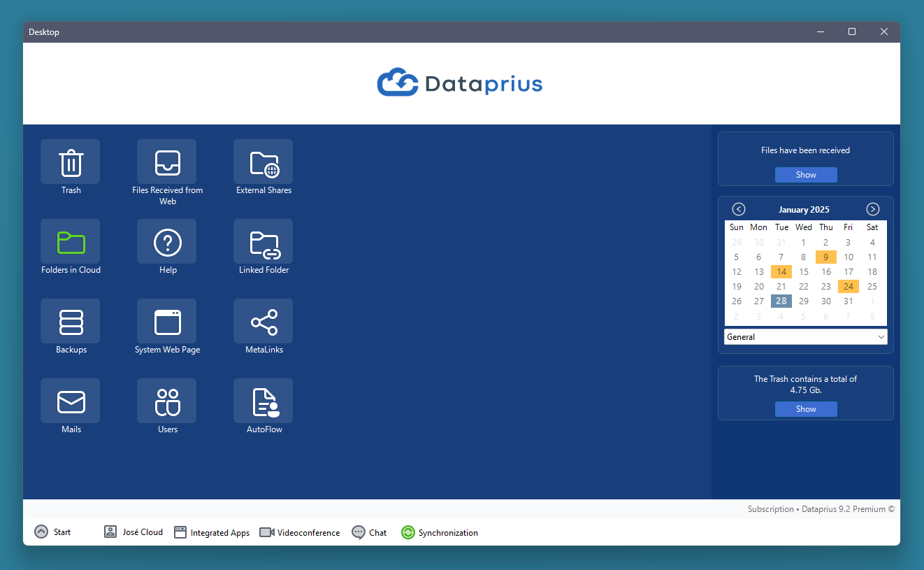Click the Trash total 4.75 Gb message

pos(805,384)
